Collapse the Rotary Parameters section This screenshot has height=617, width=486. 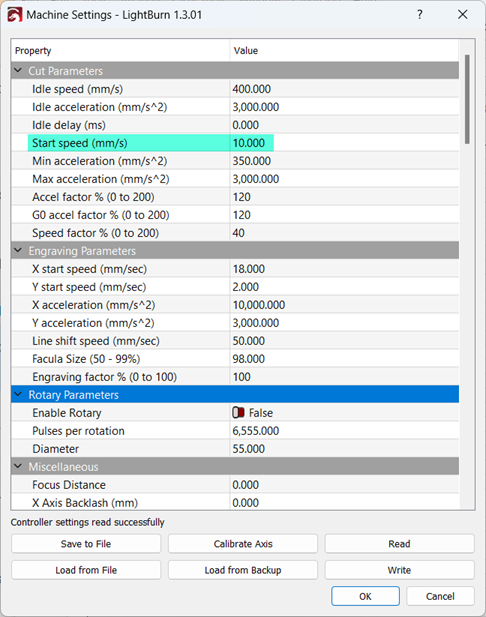pyautogui.click(x=18, y=394)
